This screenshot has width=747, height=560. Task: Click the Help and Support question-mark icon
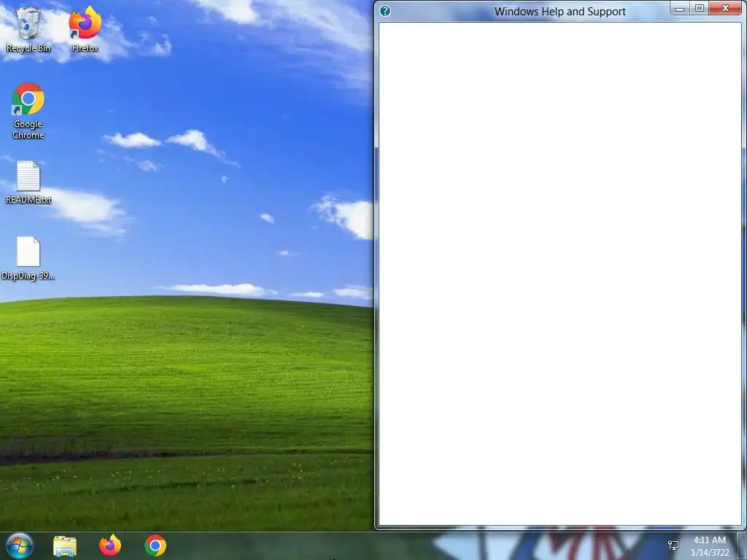(385, 11)
